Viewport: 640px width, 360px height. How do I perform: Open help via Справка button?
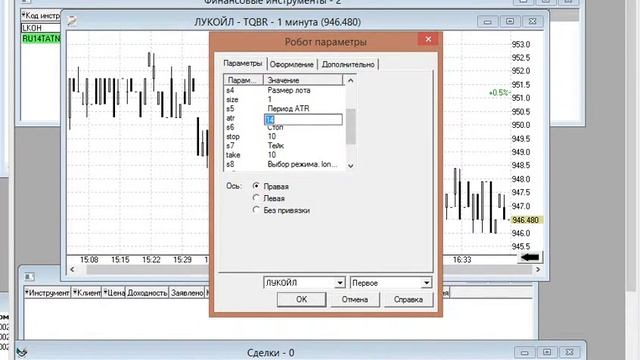(x=408, y=299)
